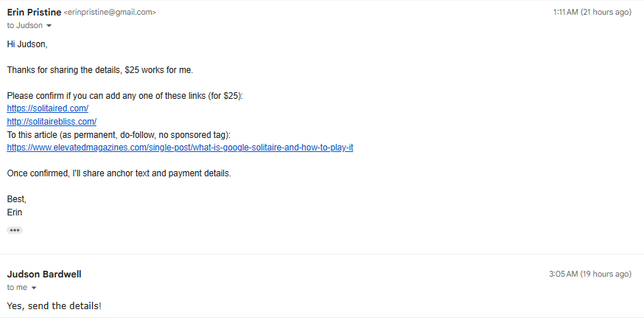Image resolution: width=644 pixels, height=318 pixels.
Task: Click the 'Erin' signature text
Action: 15,212
